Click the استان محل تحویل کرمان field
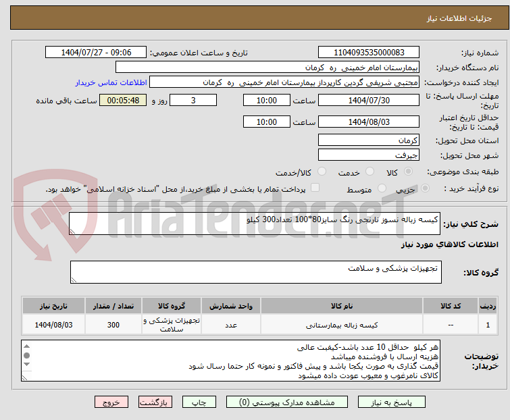The height and width of the screenshot is (420, 510). point(369,140)
